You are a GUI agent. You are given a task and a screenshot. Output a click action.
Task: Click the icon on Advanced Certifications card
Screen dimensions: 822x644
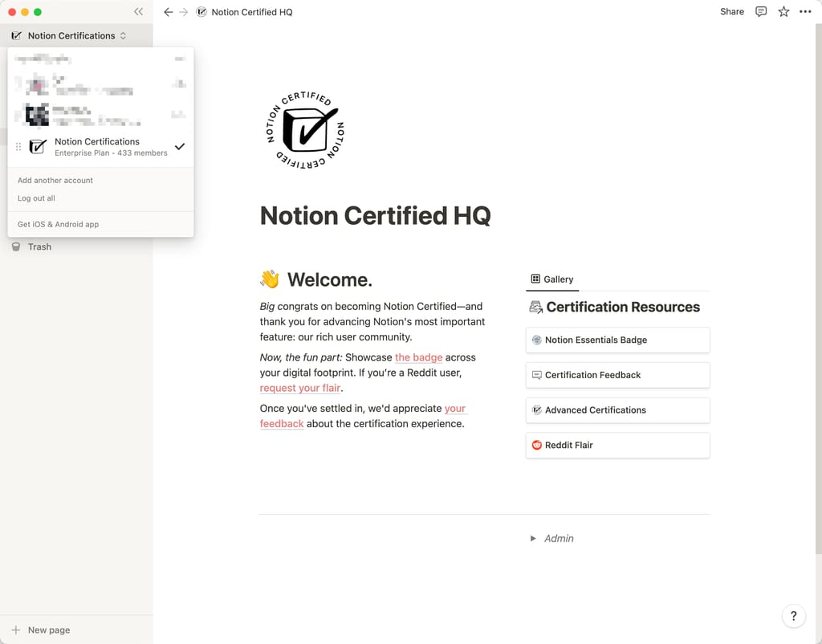(537, 410)
